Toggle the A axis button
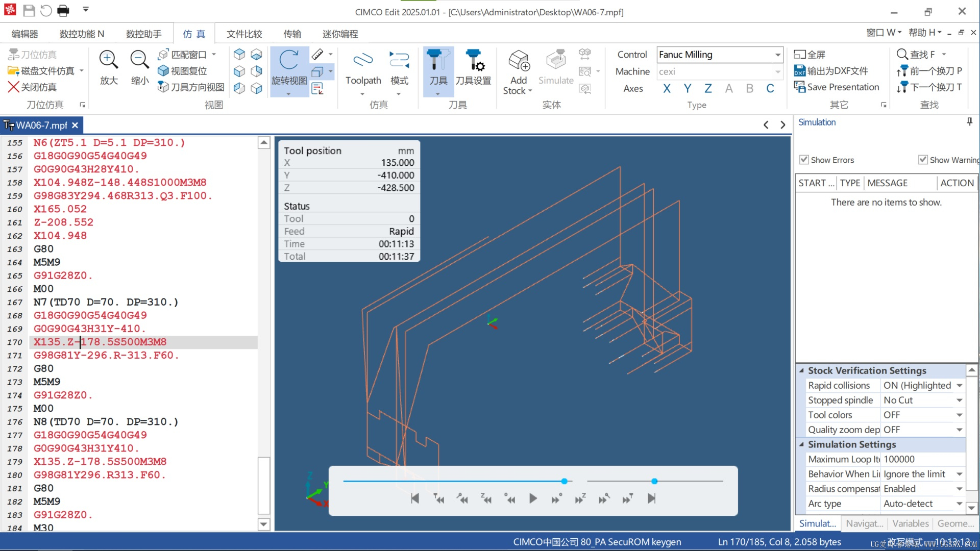This screenshot has height=551, width=980. coord(729,88)
